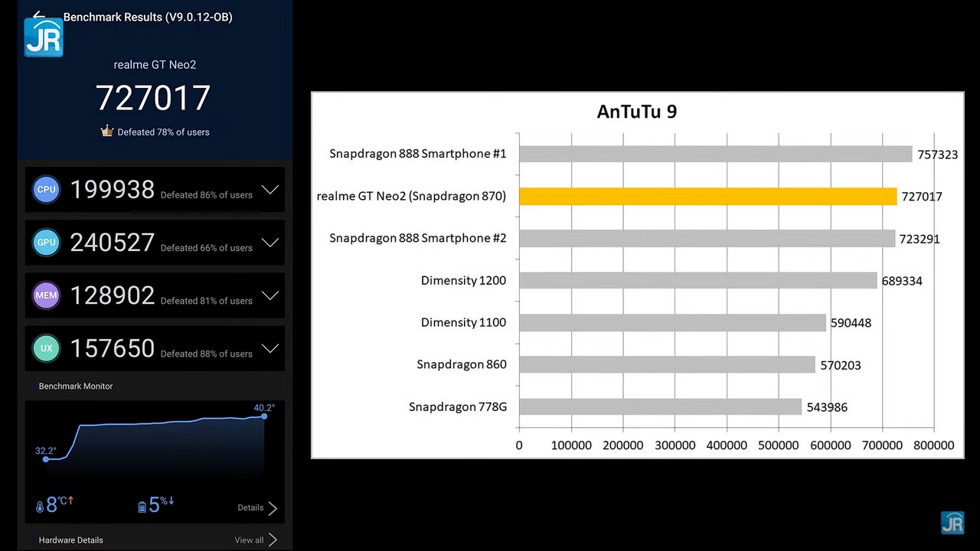
Task: Expand the UX score details chevron
Action: click(x=270, y=348)
